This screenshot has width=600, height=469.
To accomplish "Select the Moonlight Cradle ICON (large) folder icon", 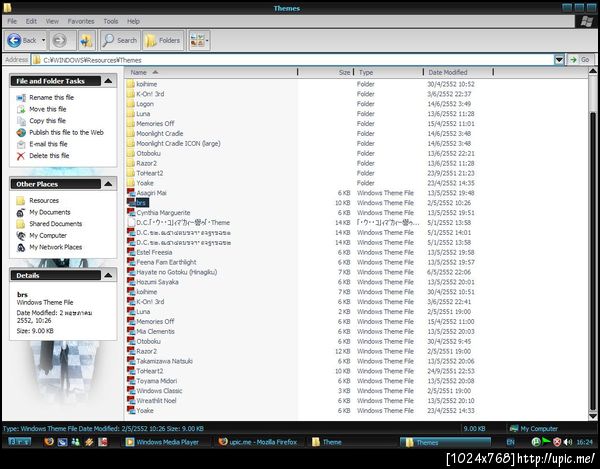I will coord(130,143).
